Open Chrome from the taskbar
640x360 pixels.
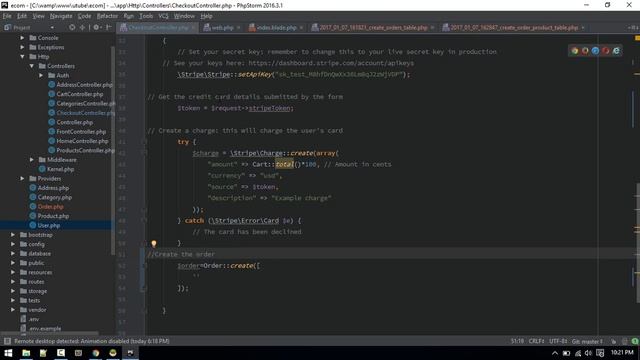coord(96,353)
